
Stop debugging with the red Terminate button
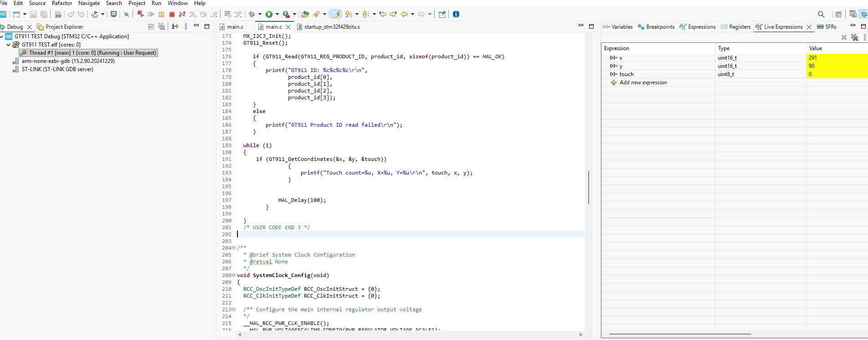pos(172,14)
